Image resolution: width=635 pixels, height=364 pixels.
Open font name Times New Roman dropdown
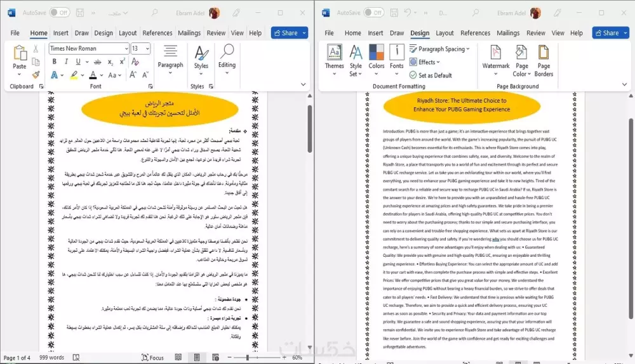pos(126,49)
